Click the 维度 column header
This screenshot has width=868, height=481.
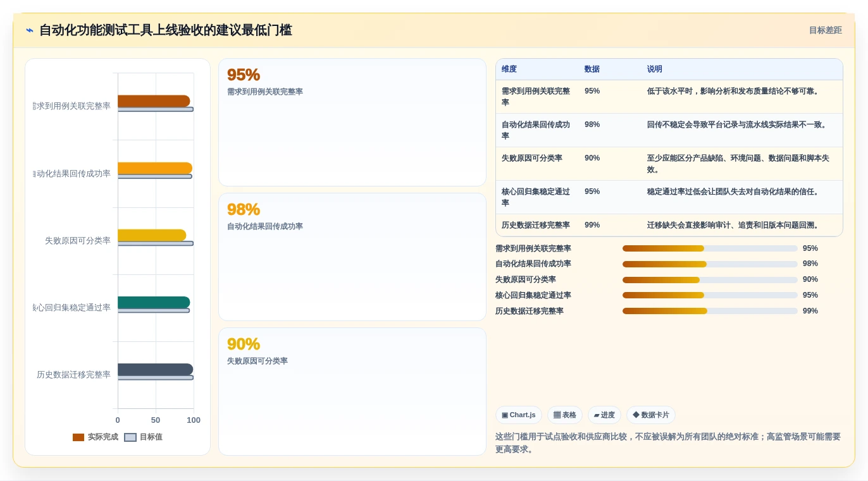(x=509, y=70)
